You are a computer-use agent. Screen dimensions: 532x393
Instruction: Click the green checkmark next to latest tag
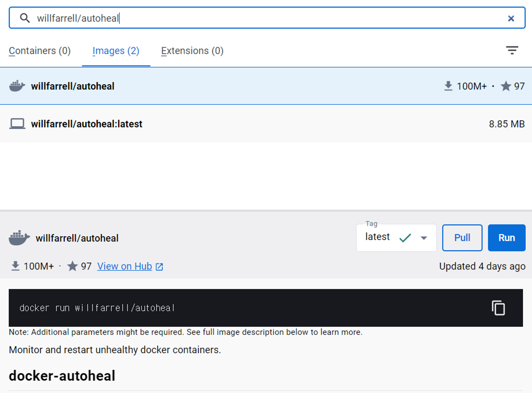405,238
